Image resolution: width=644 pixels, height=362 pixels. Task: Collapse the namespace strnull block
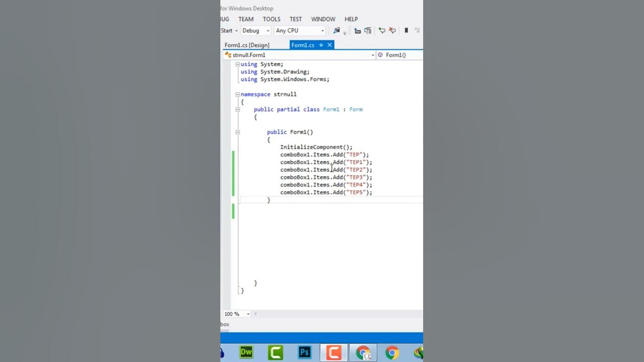[x=237, y=95]
